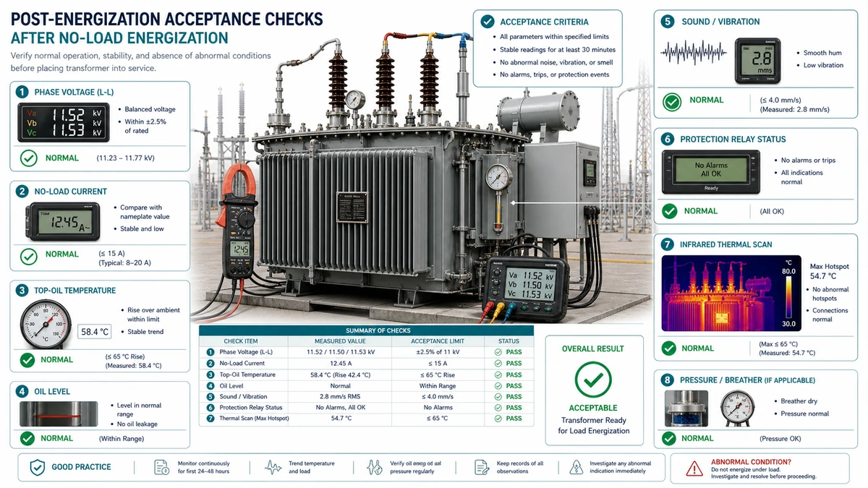Image resolution: width=868 pixels, height=488 pixels.
Task: Click the monitor continuously clipboard icon
Action: pos(162,467)
